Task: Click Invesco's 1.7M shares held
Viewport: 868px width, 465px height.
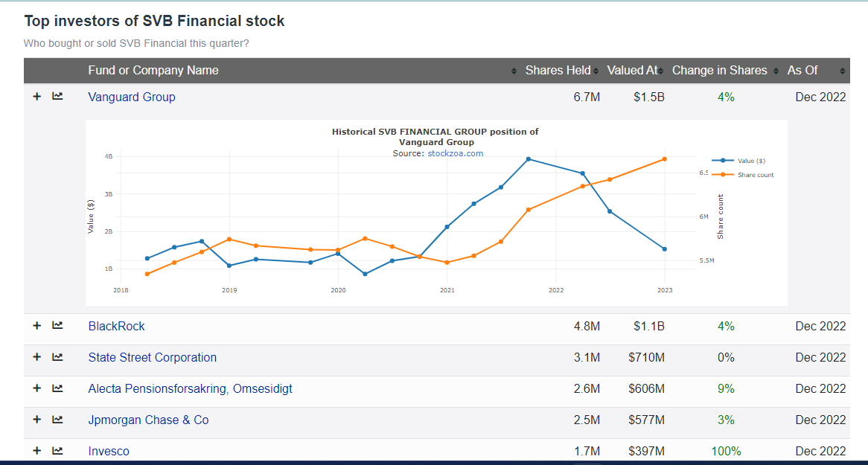Action: (x=587, y=451)
